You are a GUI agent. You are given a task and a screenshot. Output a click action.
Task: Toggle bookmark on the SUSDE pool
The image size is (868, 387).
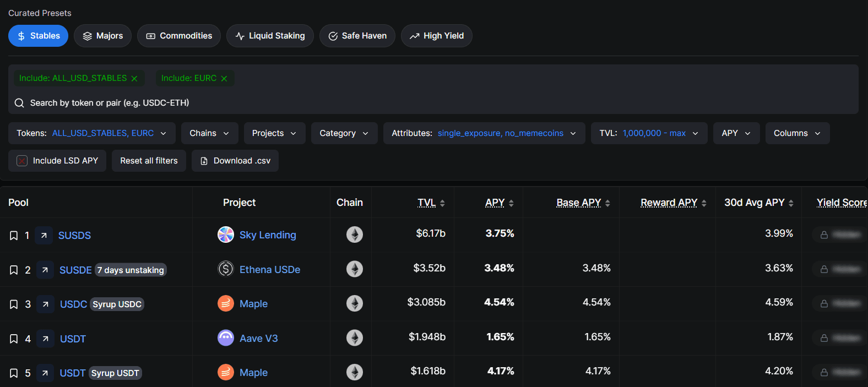click(x=14, y=270)
